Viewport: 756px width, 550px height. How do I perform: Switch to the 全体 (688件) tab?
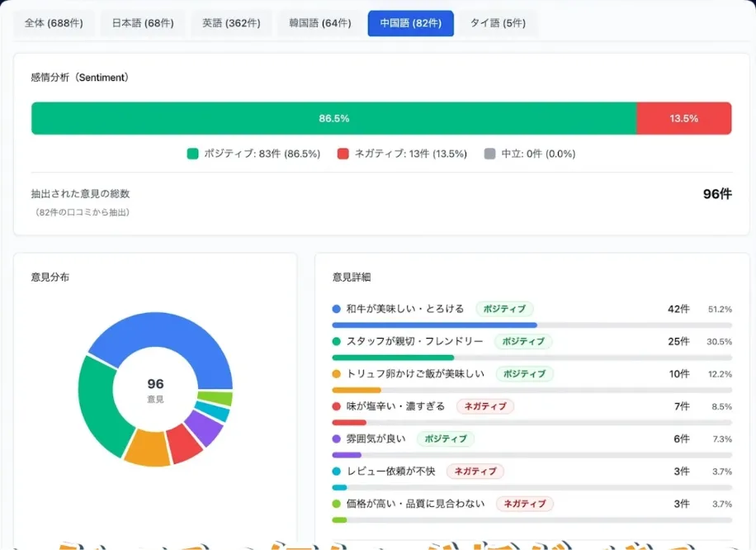pos(54,23)
